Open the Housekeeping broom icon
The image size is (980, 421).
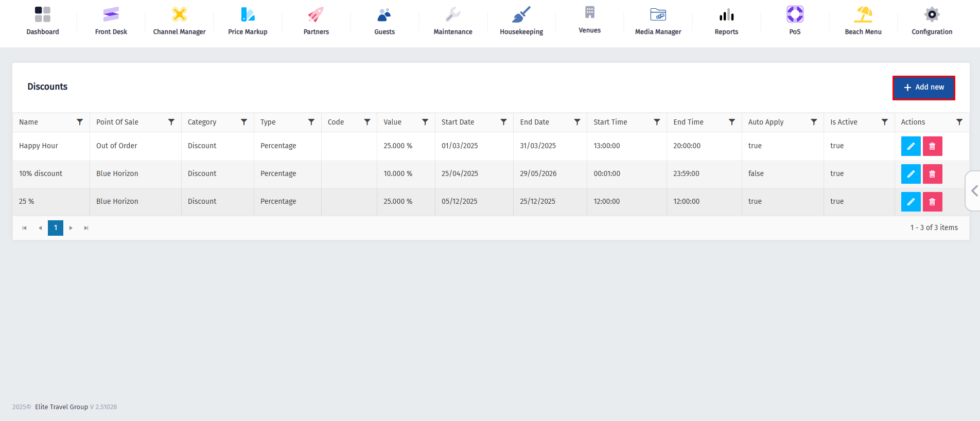click(x=521, y=14)
